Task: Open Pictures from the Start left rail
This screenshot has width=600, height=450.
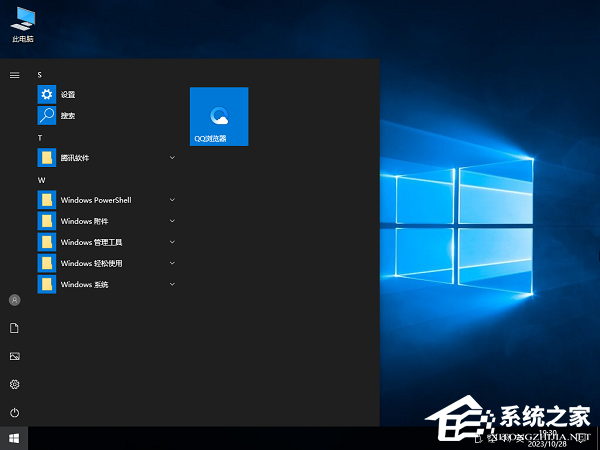Action: click(14, 356)
